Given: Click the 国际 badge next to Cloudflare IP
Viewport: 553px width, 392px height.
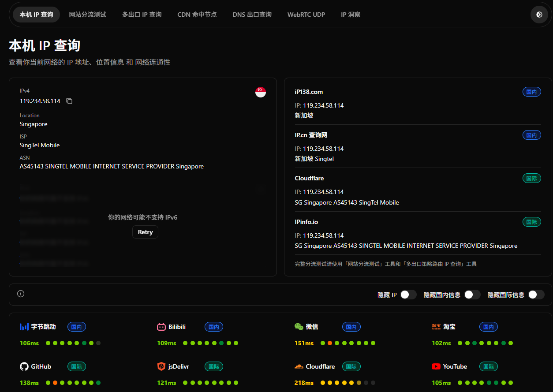Looking at the screenshot, I should [531, 179].
